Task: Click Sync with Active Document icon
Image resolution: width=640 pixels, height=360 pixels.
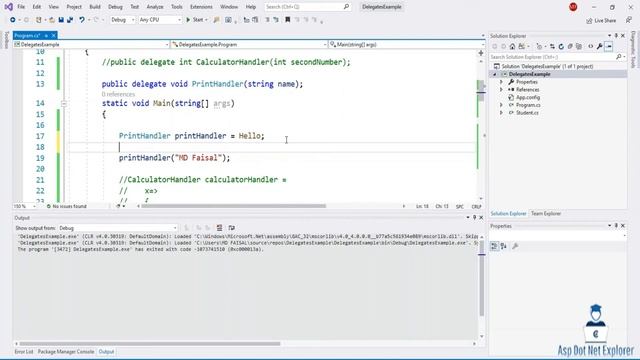Action: 552,47
